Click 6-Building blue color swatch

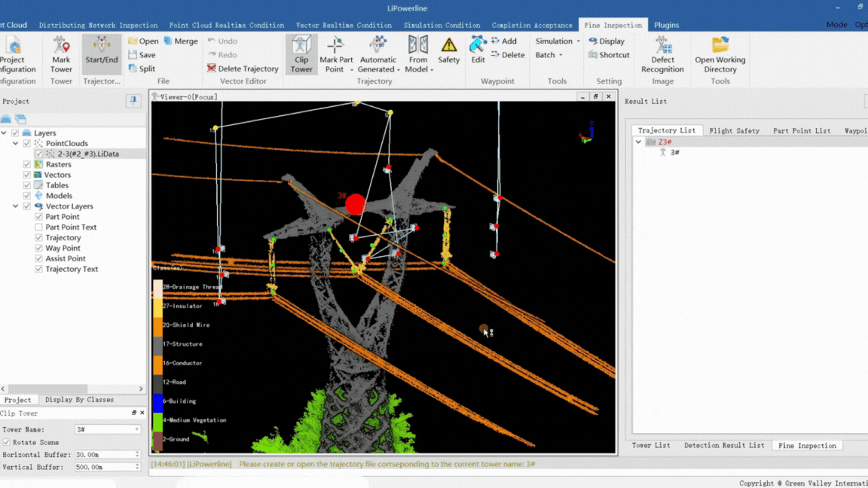click(157, 401)
